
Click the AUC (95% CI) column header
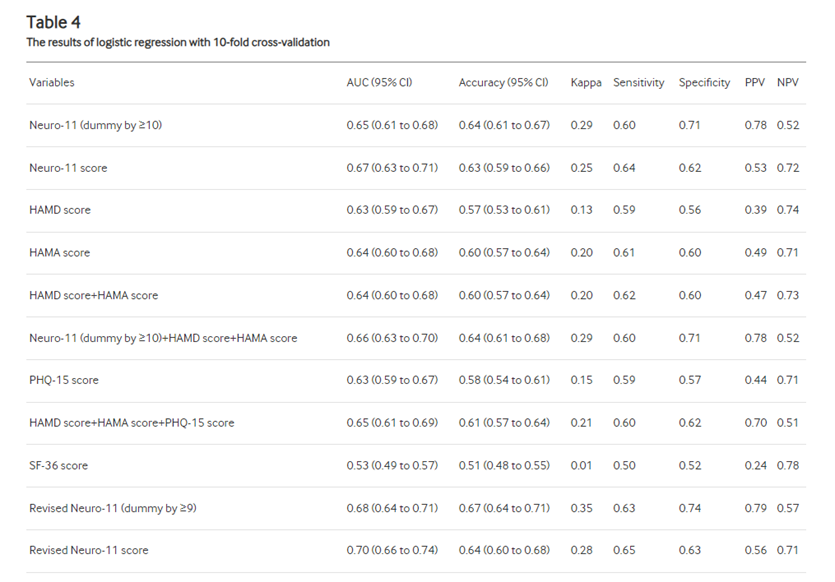pyautogui.click(x=379, y=83)
